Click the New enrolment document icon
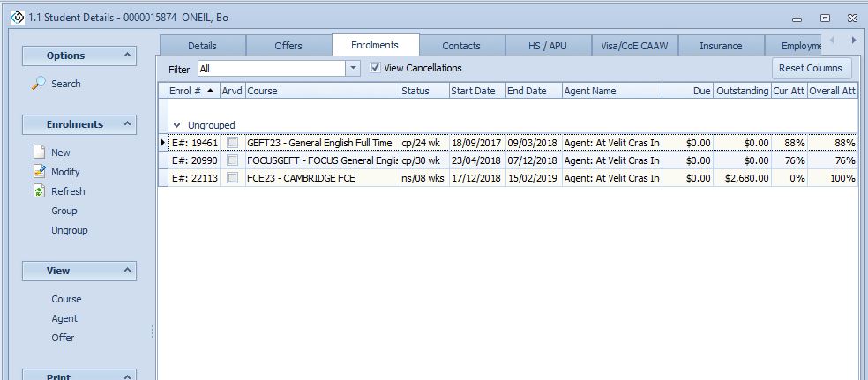The width and height of the screenshot is (868, 380). tap(39, 153)
